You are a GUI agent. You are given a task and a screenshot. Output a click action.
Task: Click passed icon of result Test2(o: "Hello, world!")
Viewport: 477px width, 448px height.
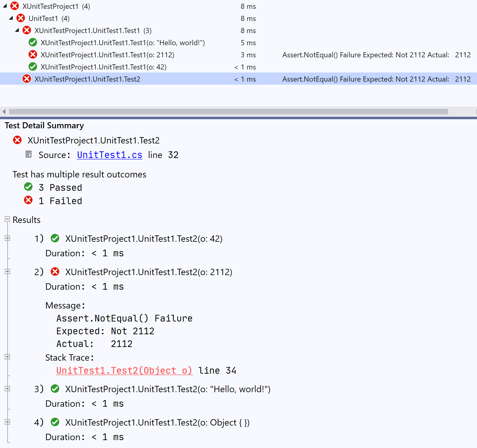pyautogui.click(x=55, y=389)
